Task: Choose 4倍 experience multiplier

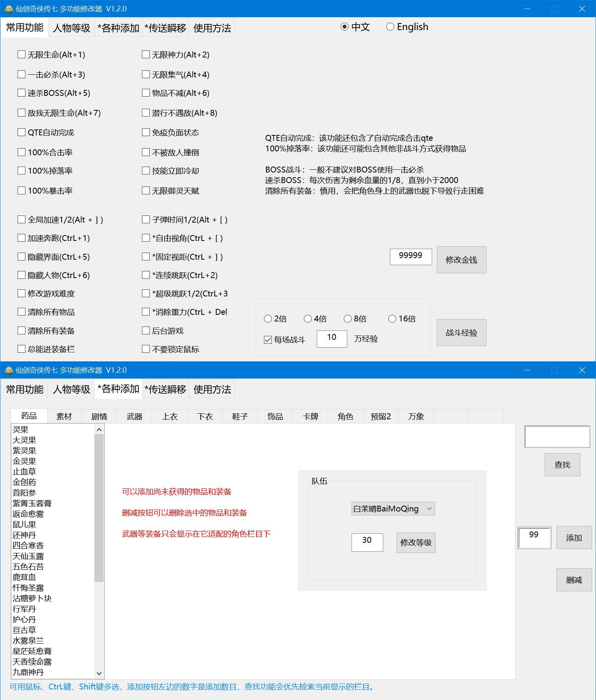Action: click(x=308, y=319)
